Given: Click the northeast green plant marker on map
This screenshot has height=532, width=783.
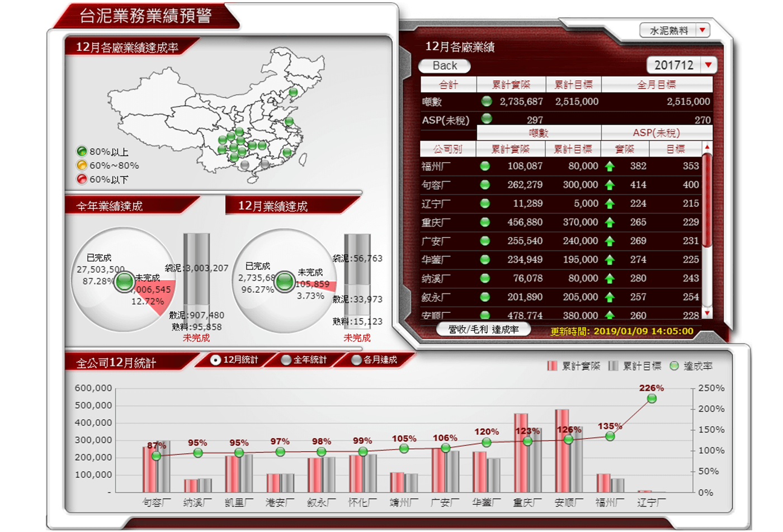Looking at the screenshot, I should pos(293,92).
